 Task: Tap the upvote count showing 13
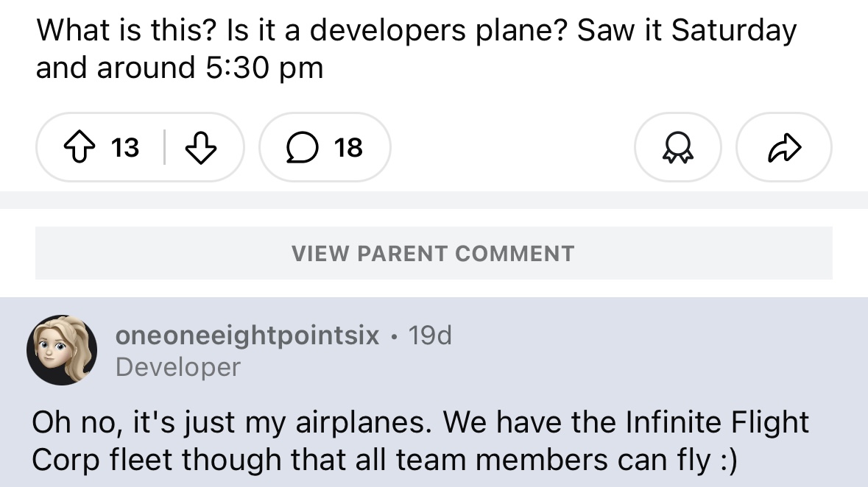[125, 148]
